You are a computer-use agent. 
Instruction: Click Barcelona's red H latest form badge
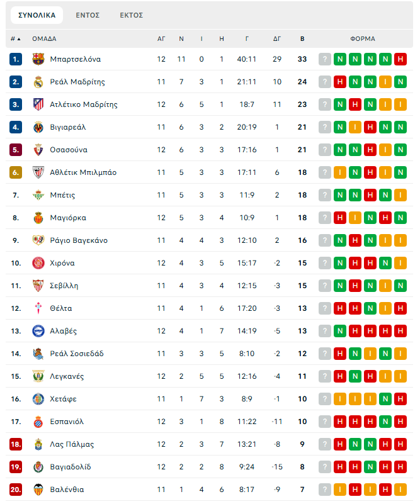pos(400,59)
